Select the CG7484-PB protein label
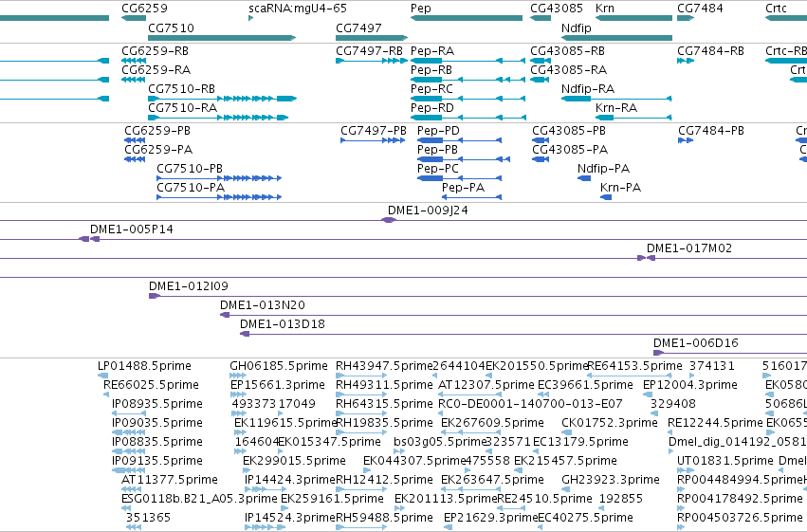Viewport: 807px width, 532px height. [711, 131]
